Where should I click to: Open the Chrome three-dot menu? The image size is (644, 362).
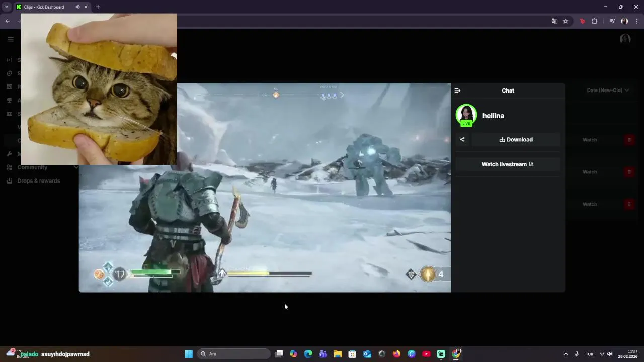tap(636, 21)
